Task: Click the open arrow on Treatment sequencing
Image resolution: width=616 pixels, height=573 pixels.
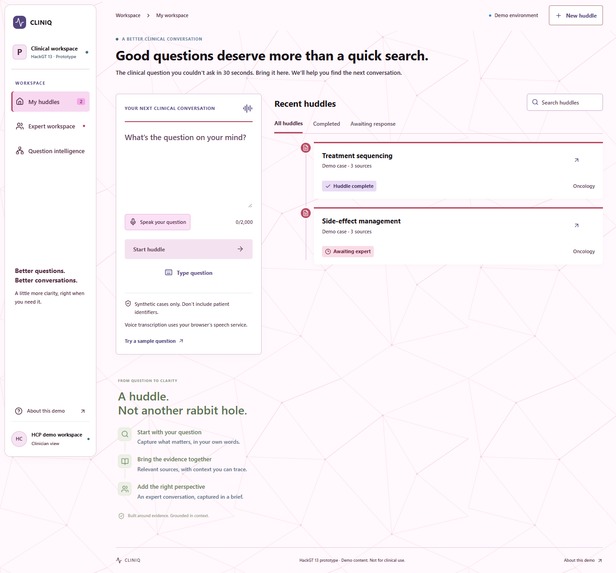Action: [576, 160]
